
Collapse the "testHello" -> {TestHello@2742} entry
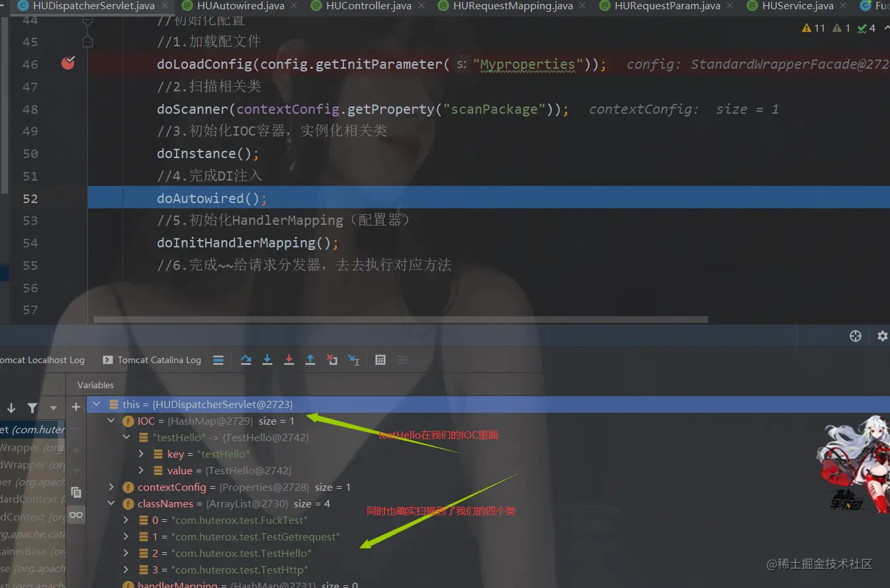tap(126, 437)
